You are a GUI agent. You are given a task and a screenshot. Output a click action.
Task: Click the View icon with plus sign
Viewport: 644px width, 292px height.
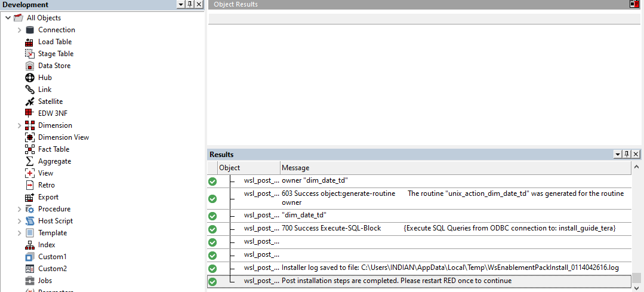tap(30, 173)
